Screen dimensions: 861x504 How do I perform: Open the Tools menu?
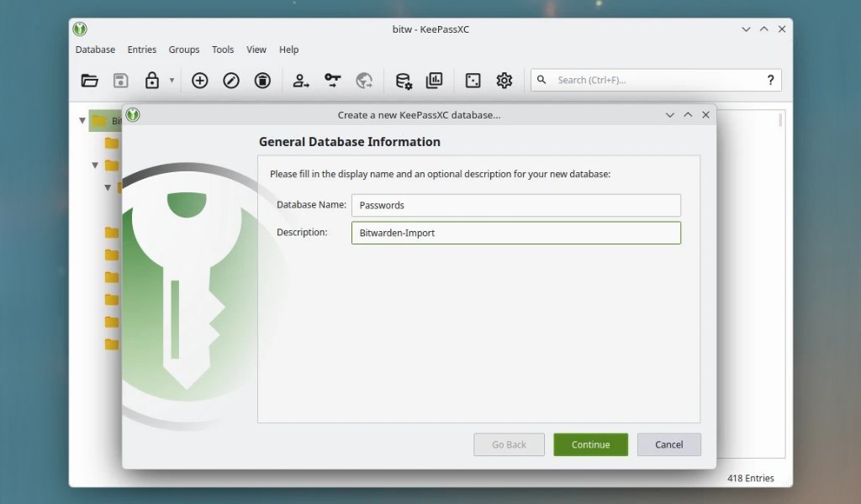[223, 50]
